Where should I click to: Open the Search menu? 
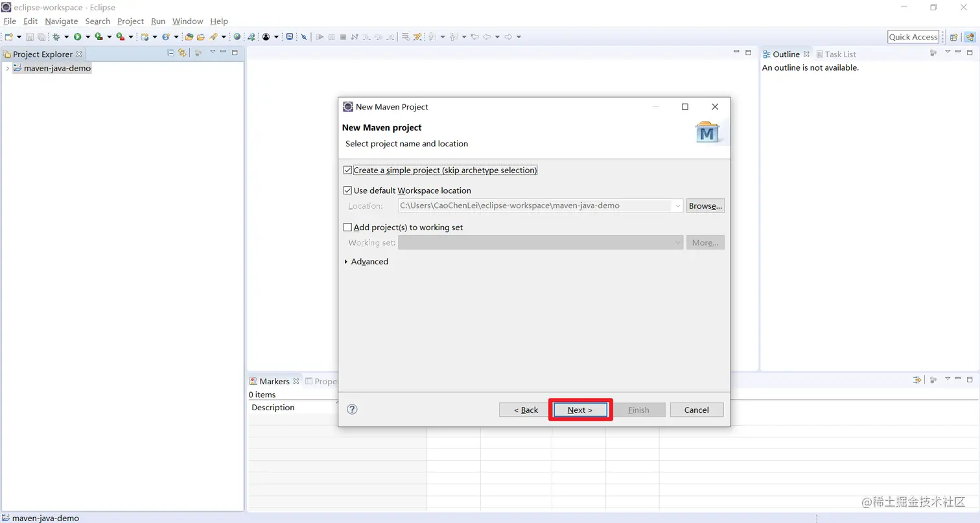point(98,21)
